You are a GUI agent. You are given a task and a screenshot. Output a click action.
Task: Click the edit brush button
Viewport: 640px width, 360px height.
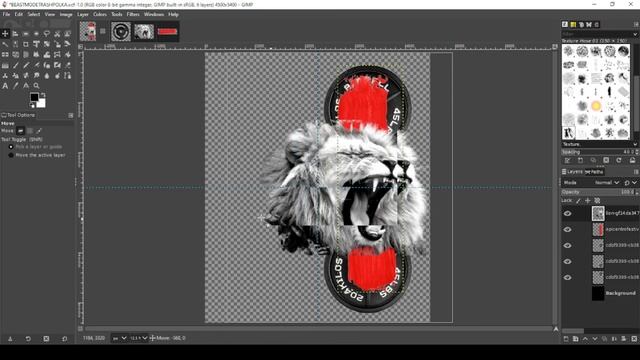pyautogui.click(x=567, y=160)
